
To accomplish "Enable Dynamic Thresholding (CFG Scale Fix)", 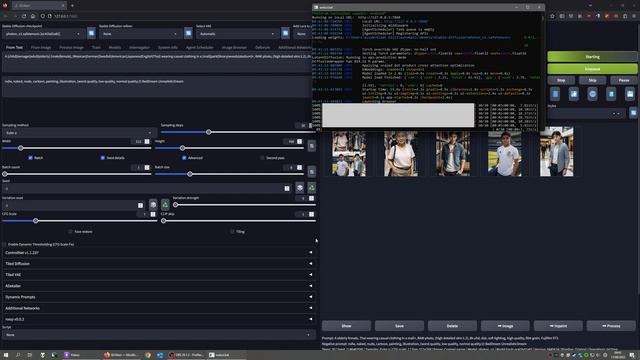I will coord(4,244).
